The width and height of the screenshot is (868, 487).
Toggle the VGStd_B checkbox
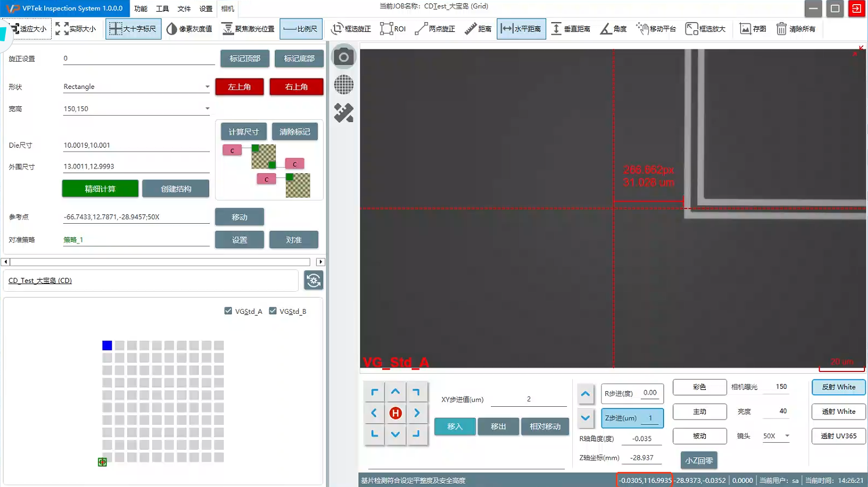273,311
